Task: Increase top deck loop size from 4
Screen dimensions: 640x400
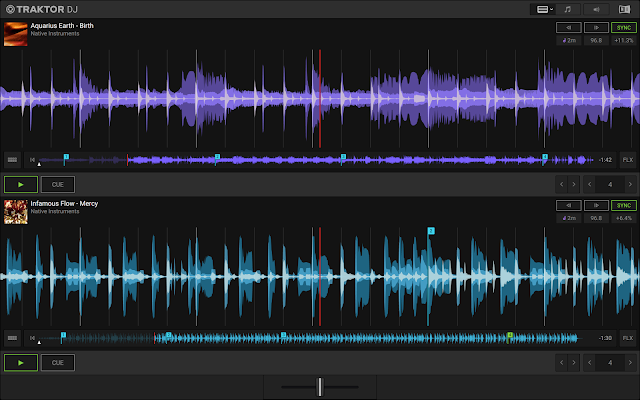Action: click(x=630, y=184)
